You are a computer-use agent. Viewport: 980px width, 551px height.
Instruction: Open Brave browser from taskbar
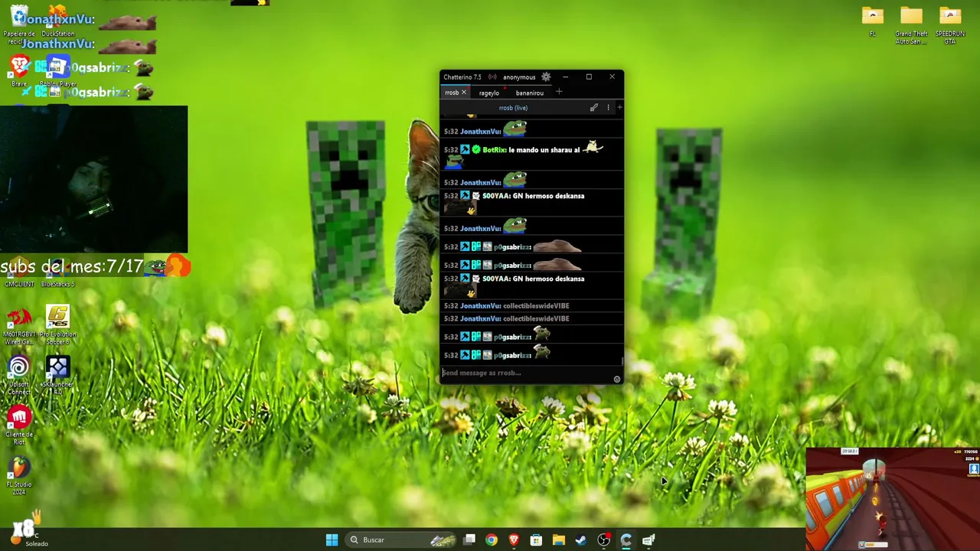pos(514,540)
